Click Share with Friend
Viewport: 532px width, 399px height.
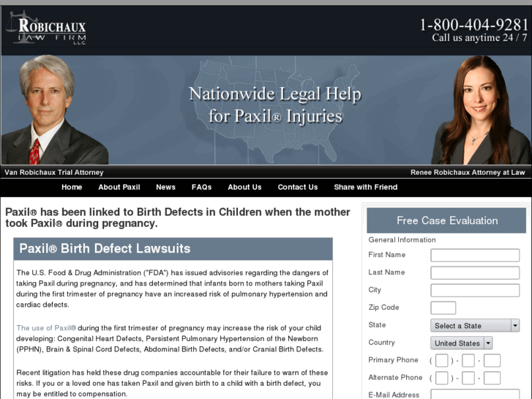365,187
